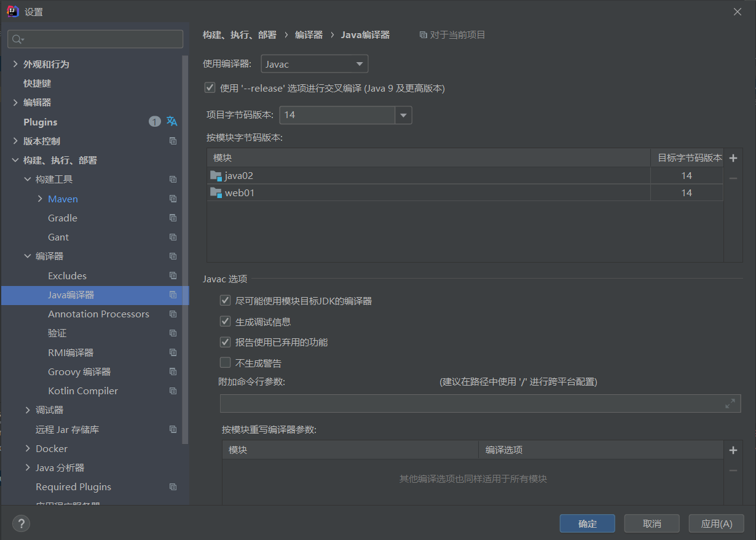Expand the 外观和行为 section
The height and width of the screenshot is (540, 756).
(x=15, y=64)
